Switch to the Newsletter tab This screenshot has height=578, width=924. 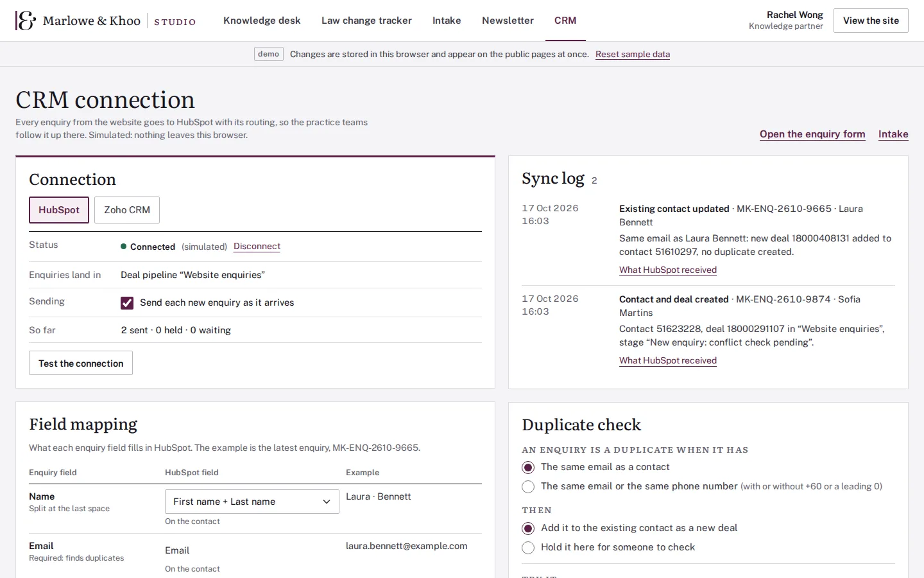(x=508, y=21)
